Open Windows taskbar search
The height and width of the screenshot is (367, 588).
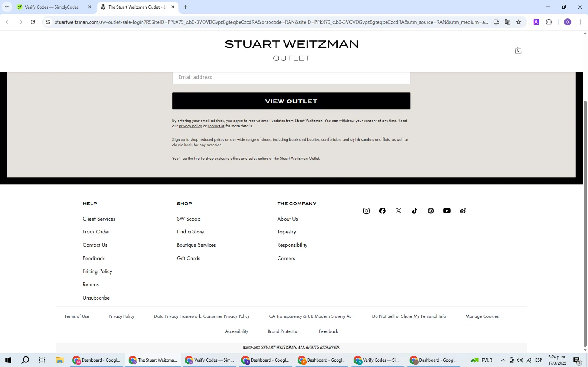25,360
